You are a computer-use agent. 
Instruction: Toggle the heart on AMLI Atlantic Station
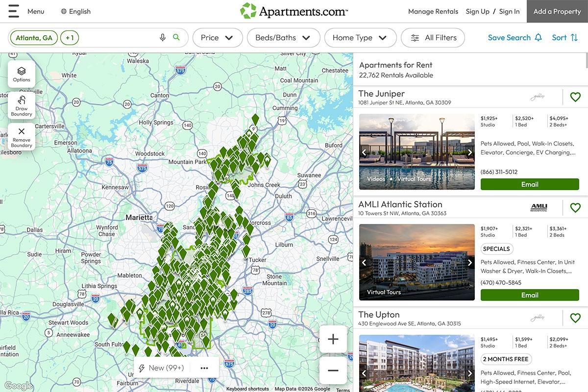coord(575,207)
